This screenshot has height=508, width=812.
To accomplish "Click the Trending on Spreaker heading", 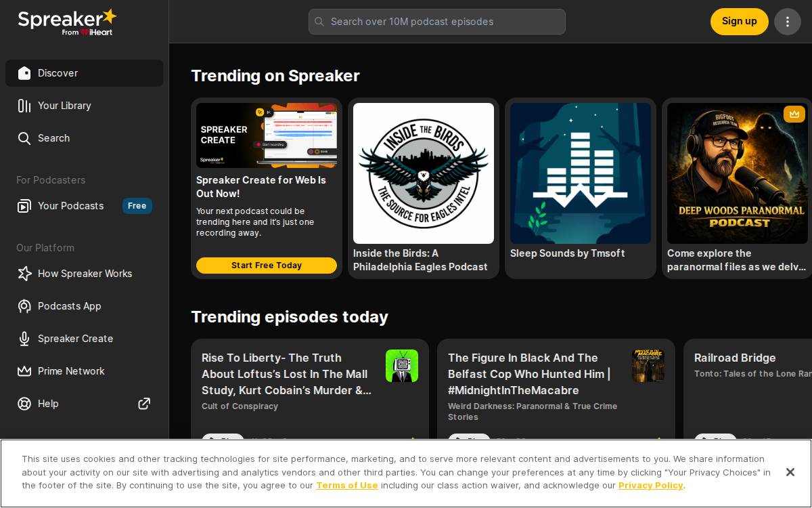I will click(275, 76).
